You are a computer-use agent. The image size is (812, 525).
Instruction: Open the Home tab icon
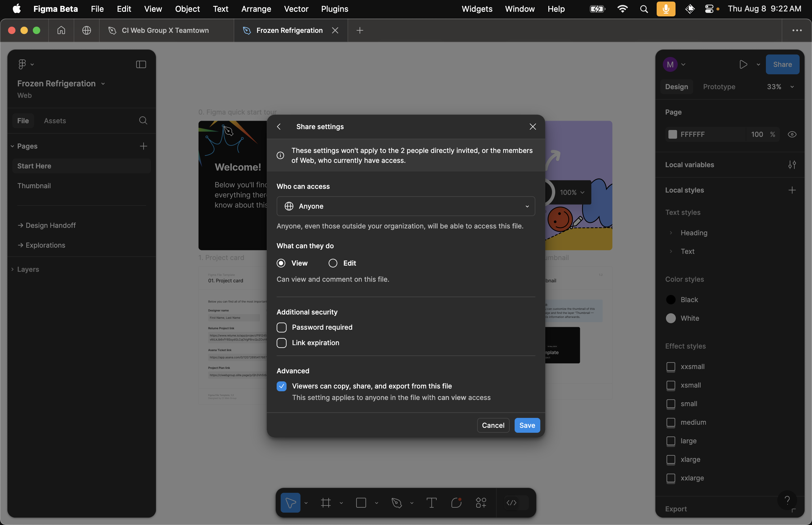pyautogui.click(x=61, y=30)
